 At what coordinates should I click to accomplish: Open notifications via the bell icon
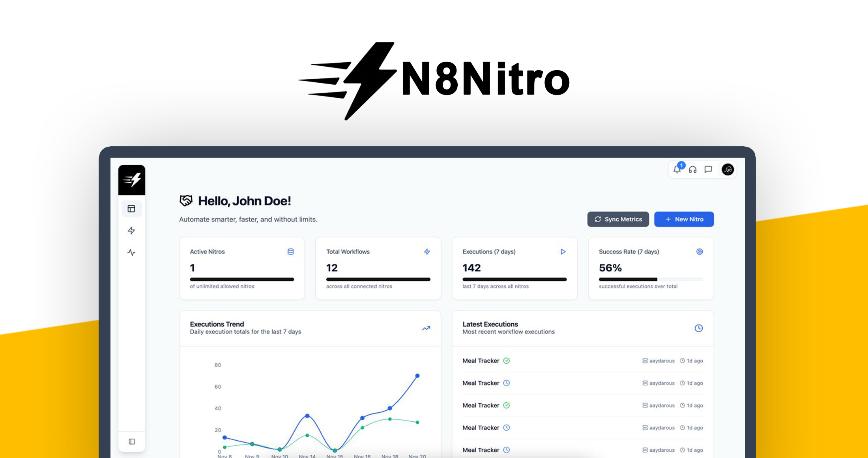677,170
